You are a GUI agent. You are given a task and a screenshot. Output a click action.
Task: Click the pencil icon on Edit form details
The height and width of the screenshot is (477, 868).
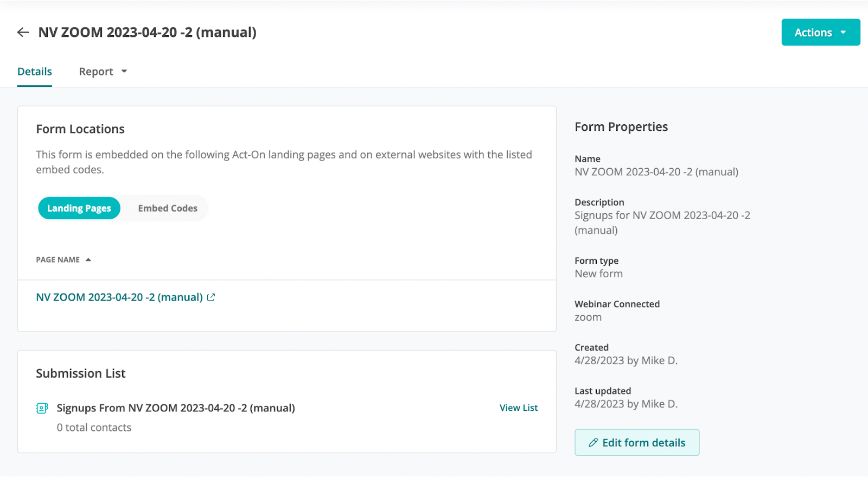click(x=593, y=443)
